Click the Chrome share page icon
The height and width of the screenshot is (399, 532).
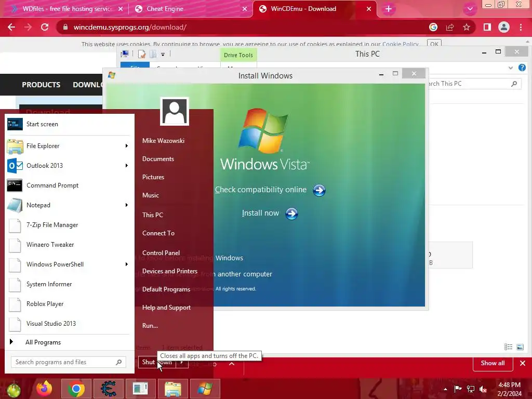point(450,27)
